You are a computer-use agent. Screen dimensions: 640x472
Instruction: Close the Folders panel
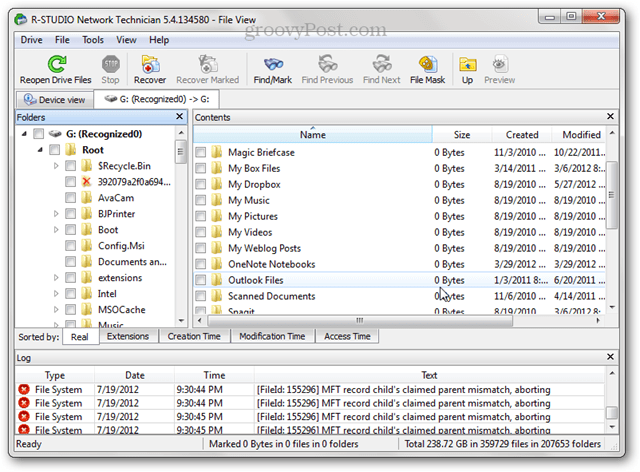[x=179, y=117]
